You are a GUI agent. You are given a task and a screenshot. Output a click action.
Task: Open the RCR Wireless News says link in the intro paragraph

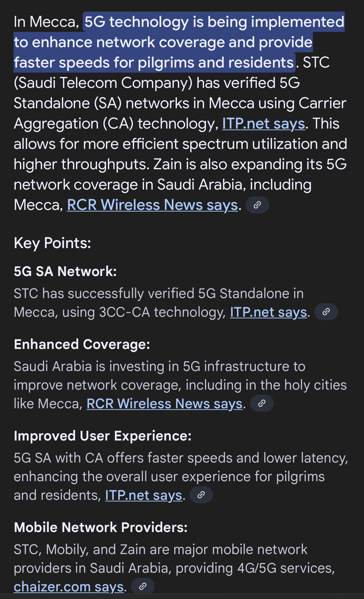tap(152, 205)
